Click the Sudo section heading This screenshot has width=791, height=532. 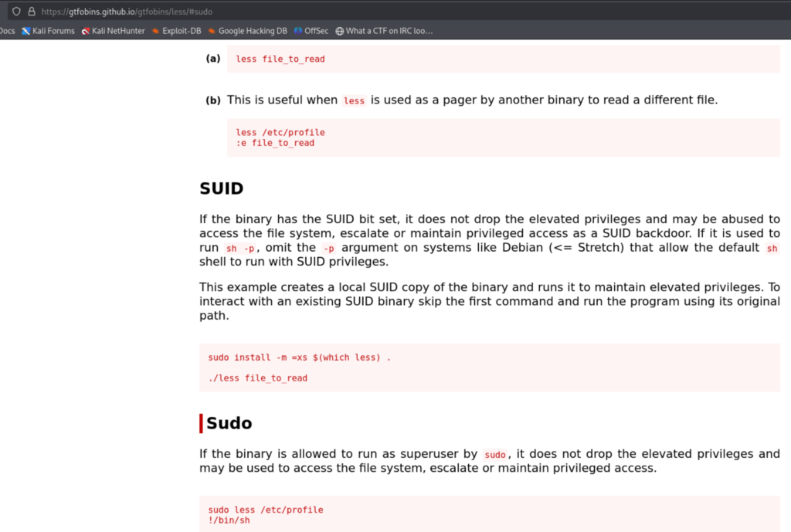tap(229, 423)
